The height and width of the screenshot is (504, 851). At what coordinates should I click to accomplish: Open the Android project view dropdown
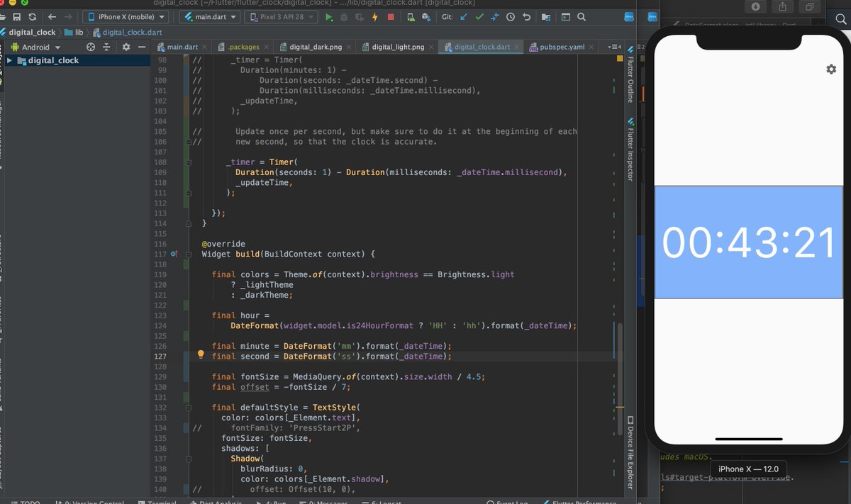pyautogui.click(x=36, y=47)
